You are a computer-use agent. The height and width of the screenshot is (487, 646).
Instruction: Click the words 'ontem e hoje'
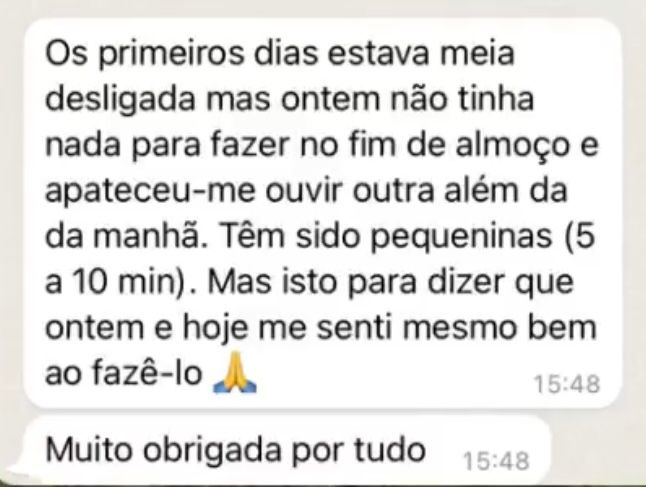coord(147,330)
